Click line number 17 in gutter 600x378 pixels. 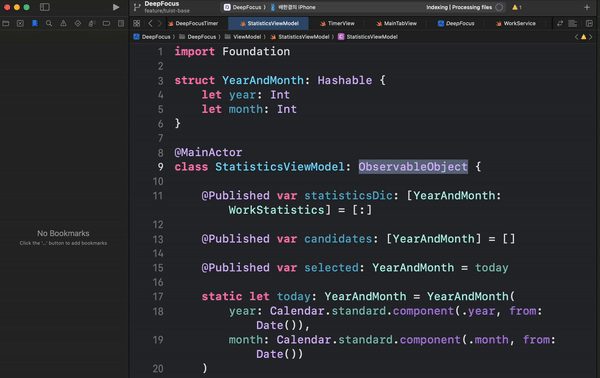click(x=158, y=297)
